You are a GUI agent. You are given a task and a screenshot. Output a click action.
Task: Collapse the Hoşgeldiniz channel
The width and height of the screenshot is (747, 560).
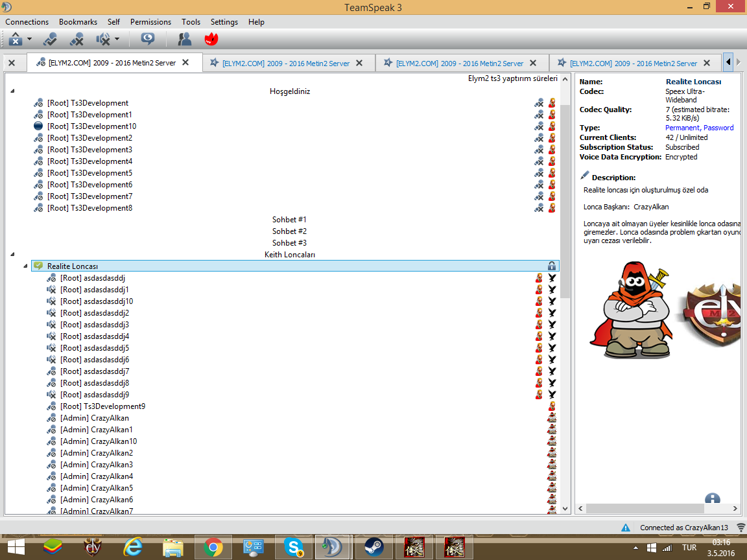(12, 91)
